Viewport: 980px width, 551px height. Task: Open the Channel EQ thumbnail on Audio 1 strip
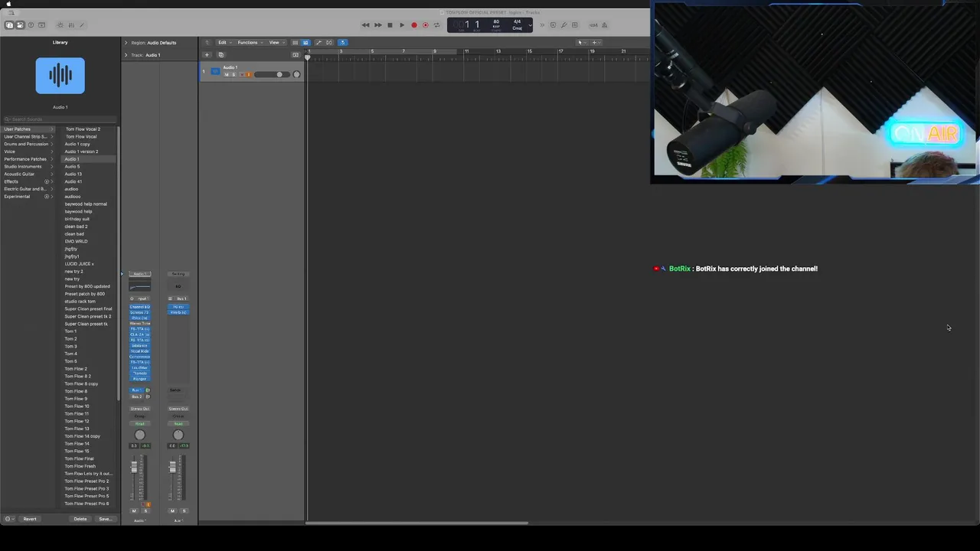139,285
